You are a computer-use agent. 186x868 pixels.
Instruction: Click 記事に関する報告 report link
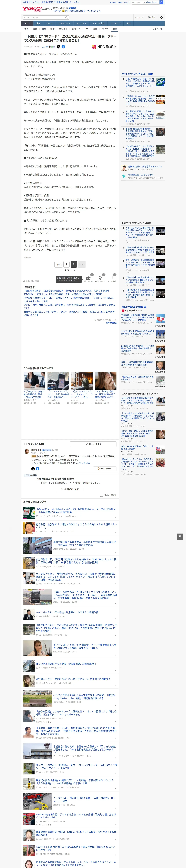click(x=32, y=281)
